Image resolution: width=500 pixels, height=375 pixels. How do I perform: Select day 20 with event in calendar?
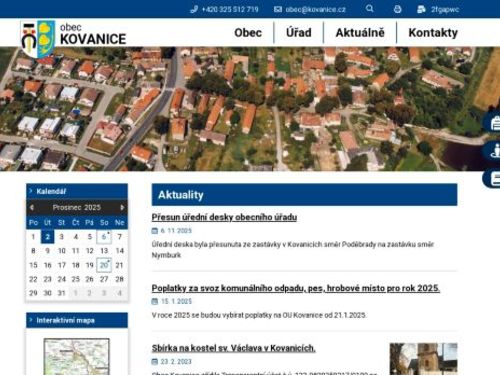coord(104,265)
